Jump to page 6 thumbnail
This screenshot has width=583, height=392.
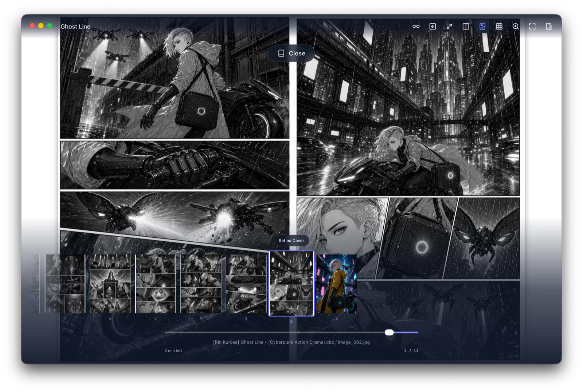pyautogui.click(x=110, y=284)
